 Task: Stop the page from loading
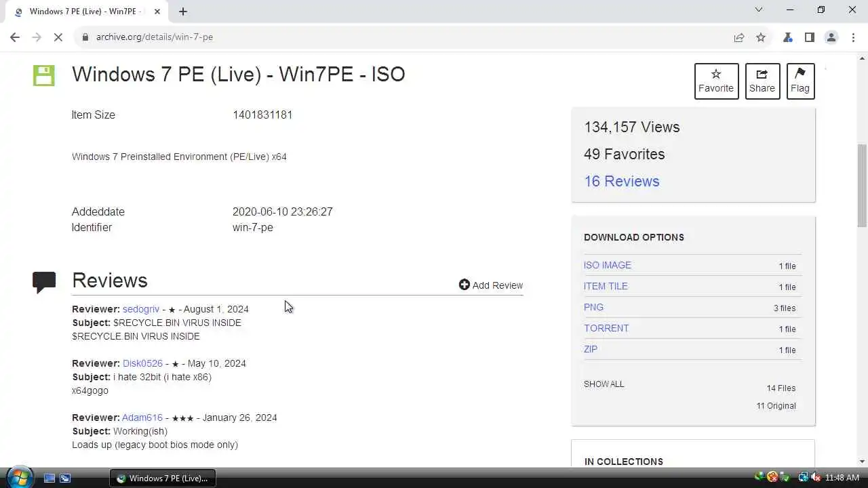[58, 37]
